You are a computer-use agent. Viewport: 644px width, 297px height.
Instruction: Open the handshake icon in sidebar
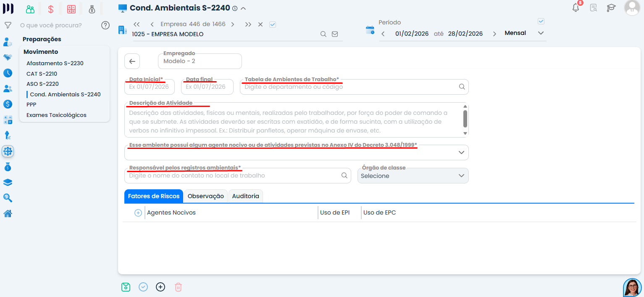(x=8, y=57)
